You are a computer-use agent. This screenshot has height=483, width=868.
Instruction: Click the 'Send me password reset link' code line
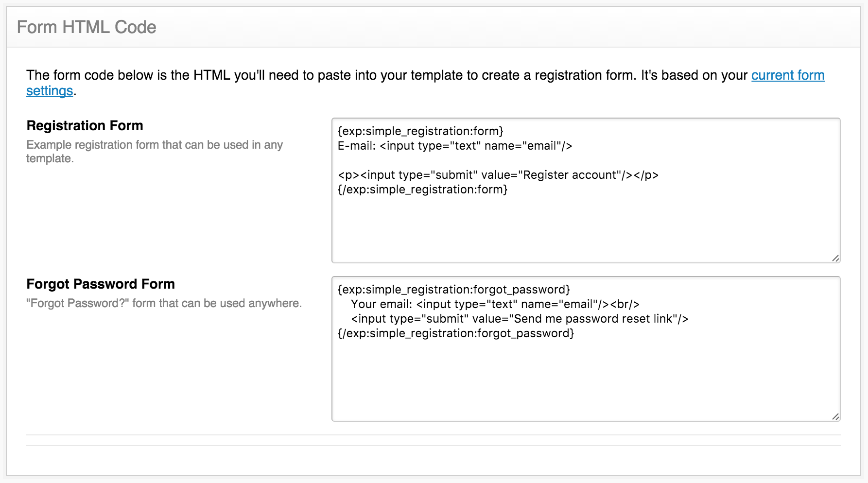pos(520,319)
